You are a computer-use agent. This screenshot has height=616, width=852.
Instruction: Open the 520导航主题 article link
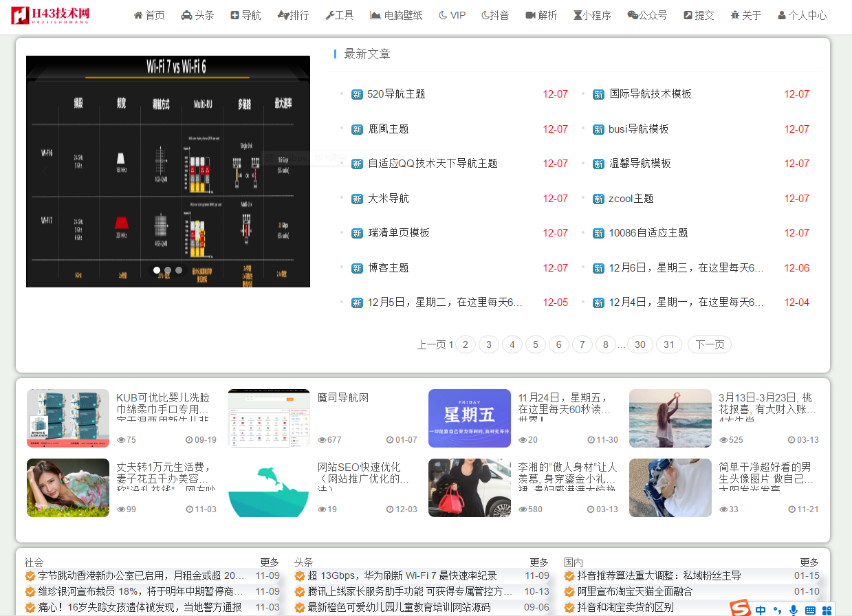pyautogui.click(x=396, y=94)
